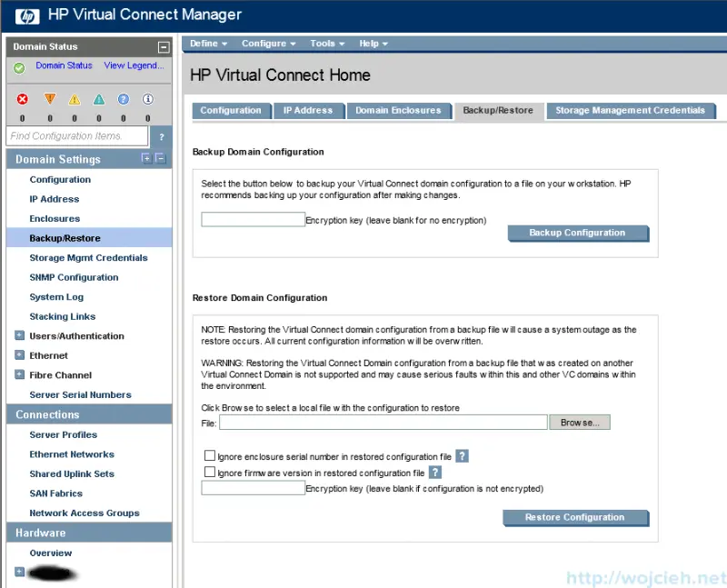The height and width of the screenshot is (588, 727).
Task: Click the informational status icon
Action: coord(147,99)
